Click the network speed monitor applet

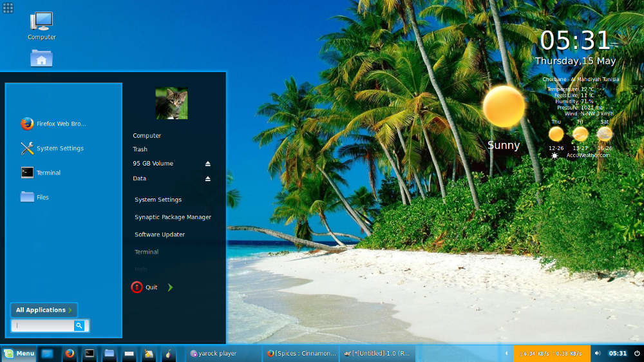[552, 354]
